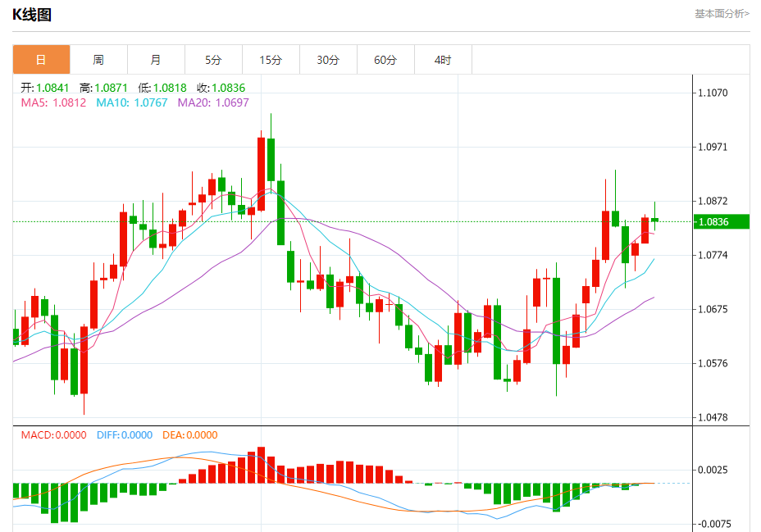Click the latest small green candlestick
This screenshot has height=532, width=761.
click(654, 220)
